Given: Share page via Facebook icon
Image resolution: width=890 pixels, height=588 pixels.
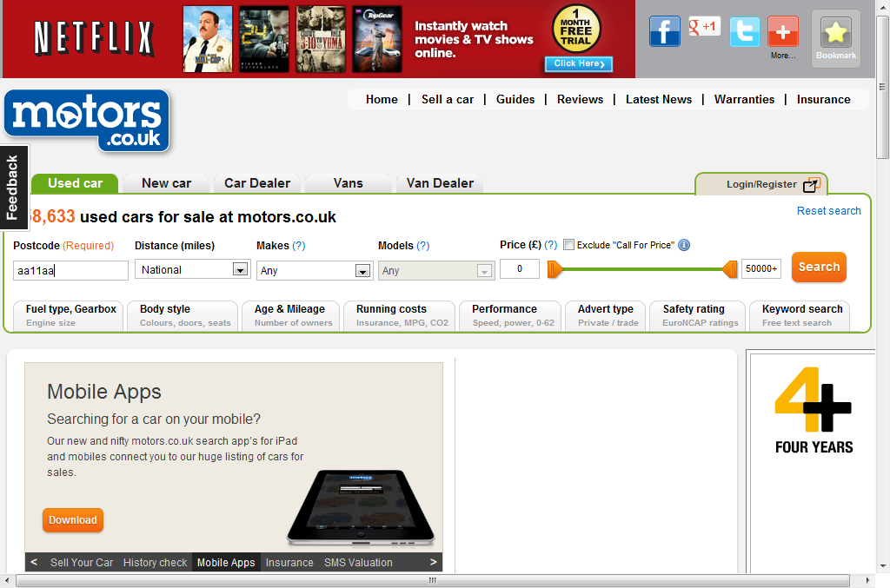Looking at the screenshot, I should [x=665, y=31].
